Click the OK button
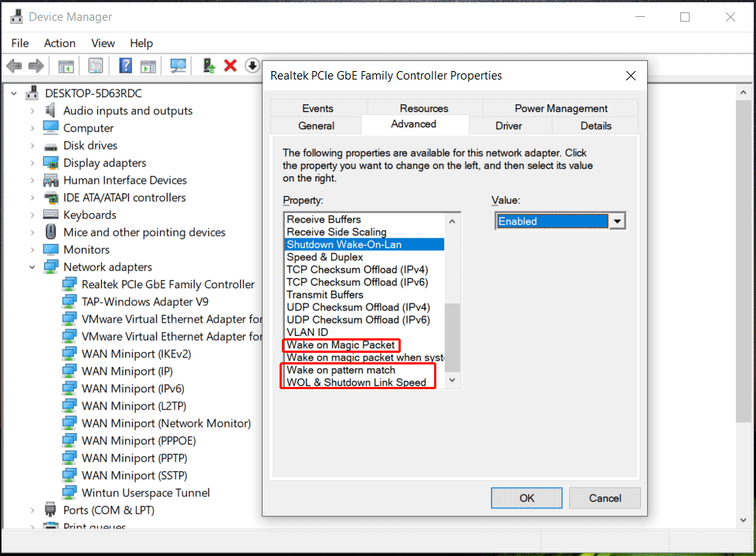 click(x=527, y=497)
